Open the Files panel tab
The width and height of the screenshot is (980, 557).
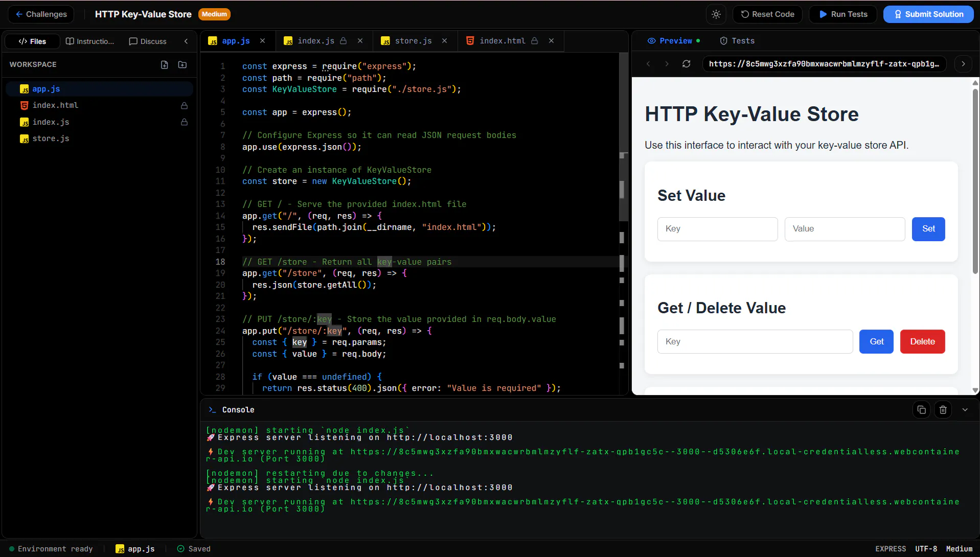(x=32, y=41)
